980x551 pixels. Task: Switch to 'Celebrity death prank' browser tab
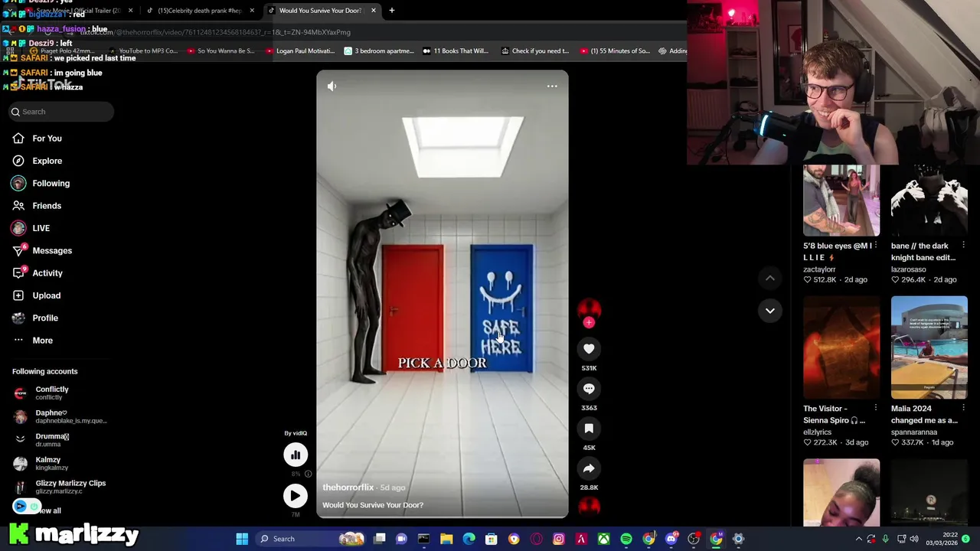pos(199,11)
